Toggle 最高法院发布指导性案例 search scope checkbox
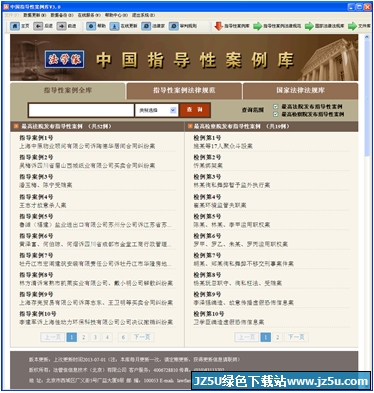 point(275,107)
